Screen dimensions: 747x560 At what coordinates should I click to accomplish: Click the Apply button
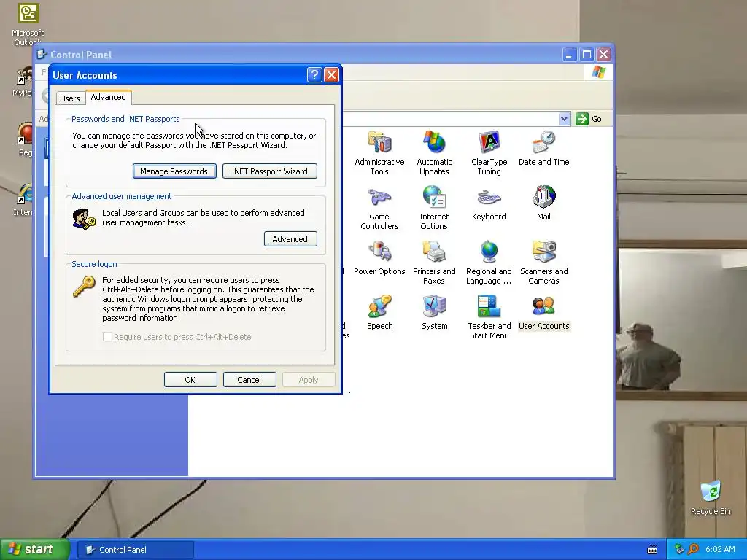pos(309,379)
